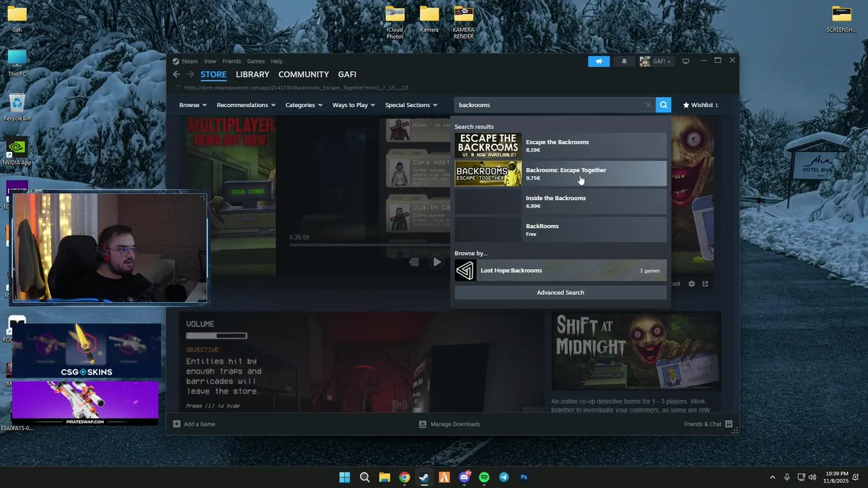Image resolution: width=868 pixels, height=488 pixels.
Task: Open the Gafi desktop folder
Action: (17, 19)
